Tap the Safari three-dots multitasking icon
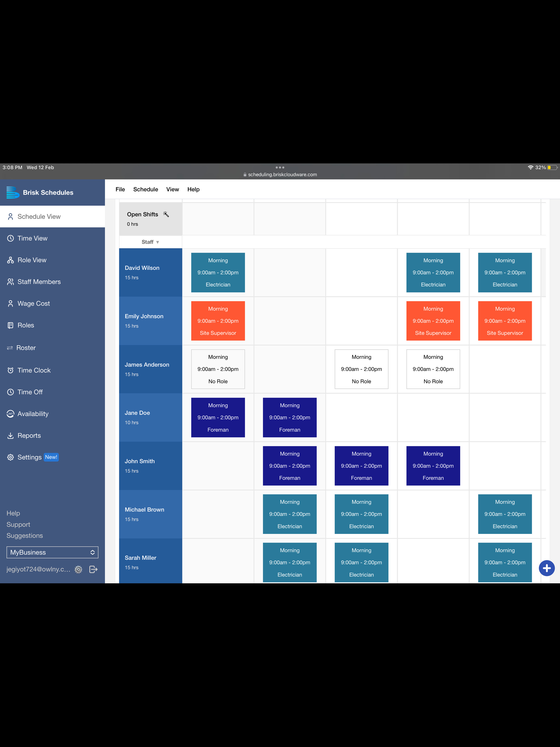 click(280, 167)
